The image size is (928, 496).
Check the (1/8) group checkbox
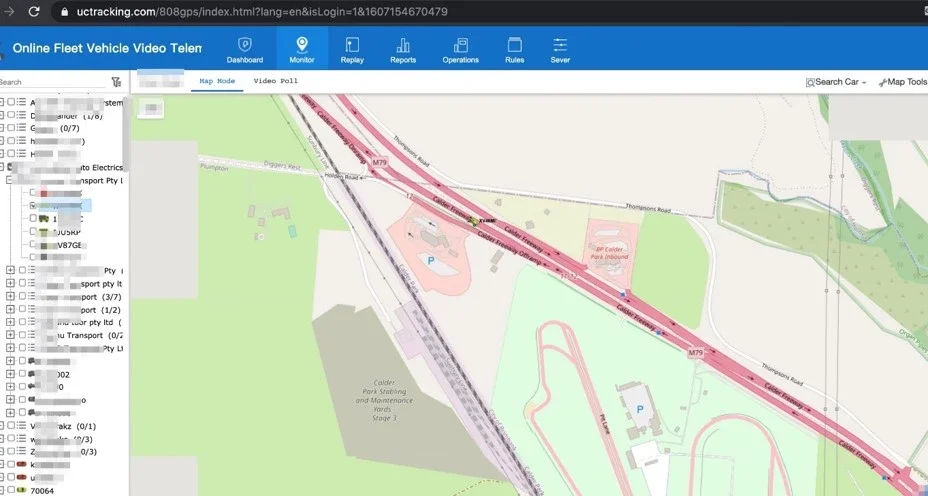[x=11, y=115]
